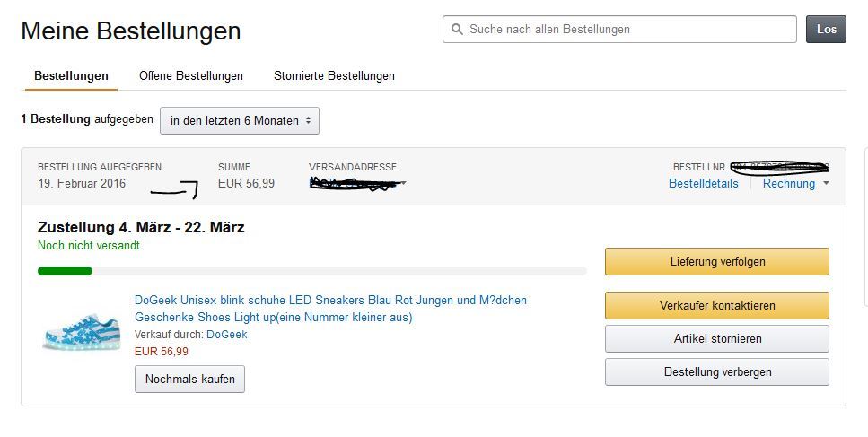Expand the Versandadresse dropdown arrow
This screenshot has height=437, width=868.
(405, 183)
